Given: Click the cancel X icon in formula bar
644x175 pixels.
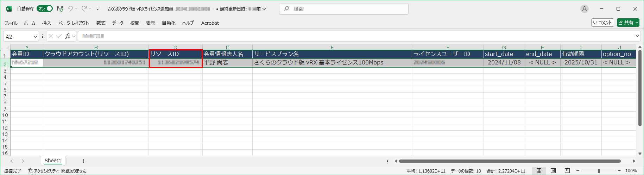Looking at the screenshot, I should (x=51, y=36).
